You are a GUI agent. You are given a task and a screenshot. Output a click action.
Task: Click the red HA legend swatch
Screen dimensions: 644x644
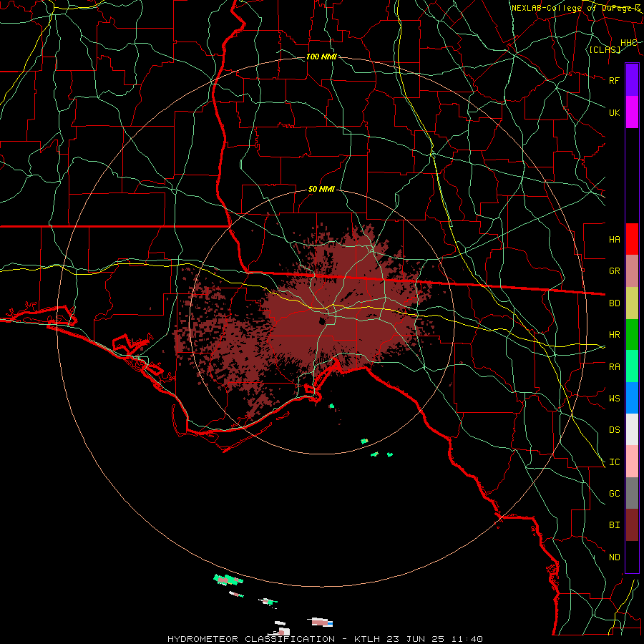point(632,239)
